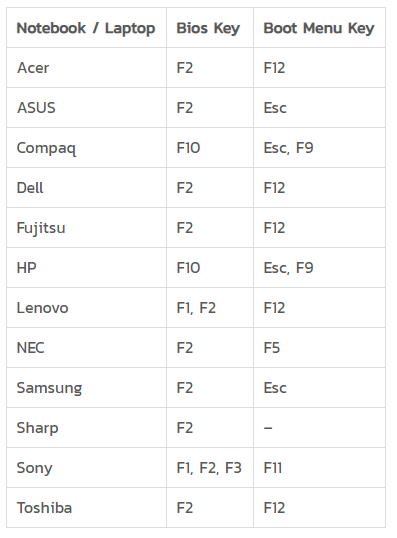Click the Boot Menu Key column header
Image resolution: width=397 pixels, height=538 pixels.
[319, 28]
